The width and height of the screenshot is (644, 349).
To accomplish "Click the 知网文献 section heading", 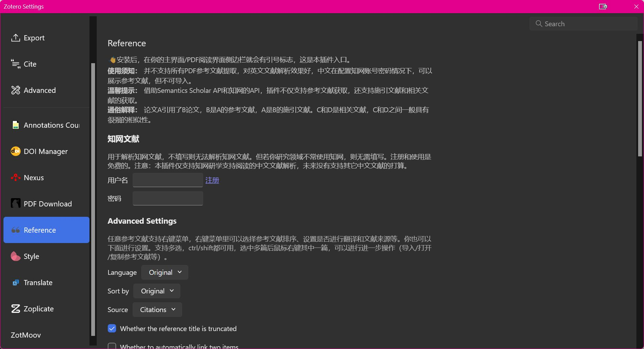I will click(x=123, y=139).
